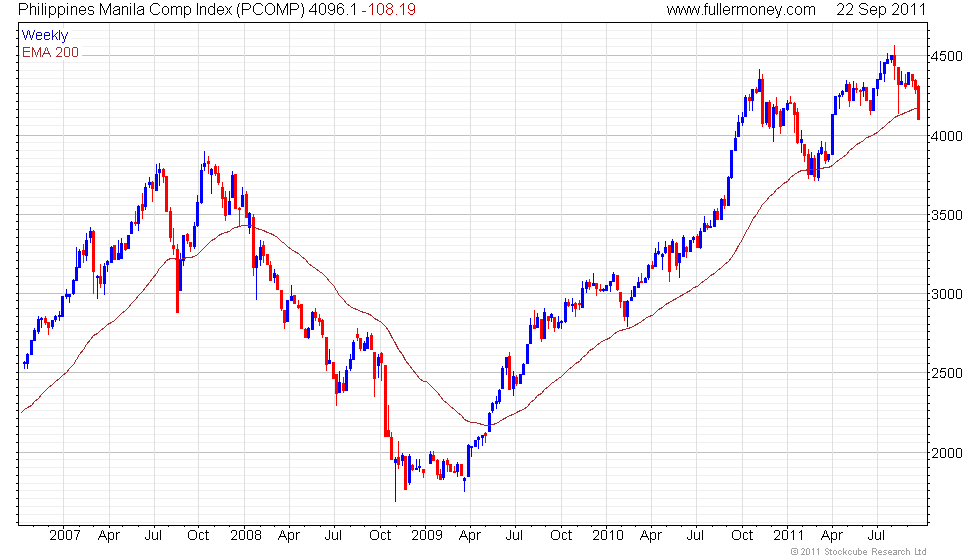This screenshot has height=560, width=980.
Task: Click the 4000 price axis label
Action: coord(946,136)
